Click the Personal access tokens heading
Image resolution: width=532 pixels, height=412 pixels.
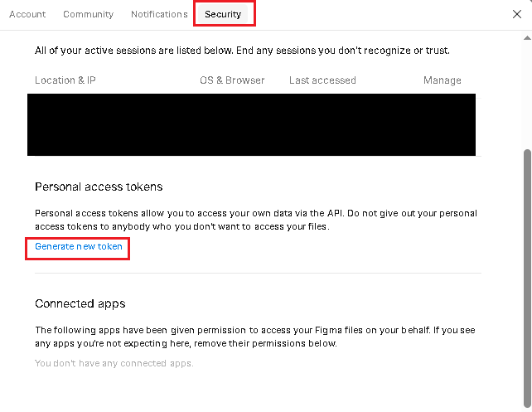(99, 187)
